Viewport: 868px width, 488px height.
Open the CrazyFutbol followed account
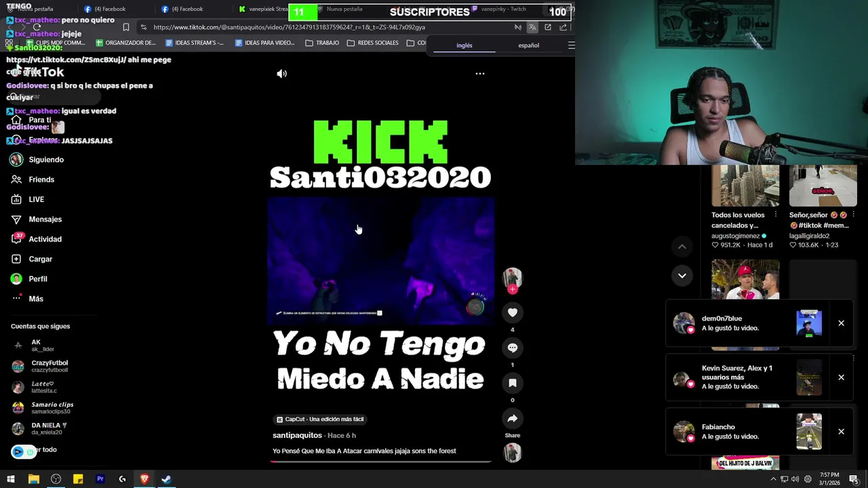pyautogui.click(x=41, y=366)
